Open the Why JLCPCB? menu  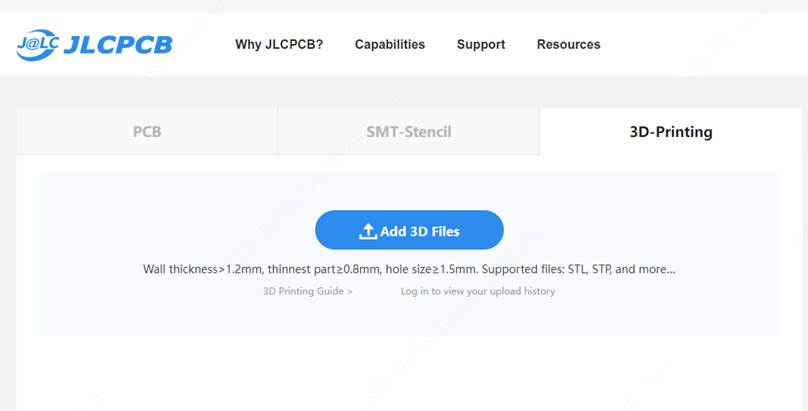[x=279, y=44]
